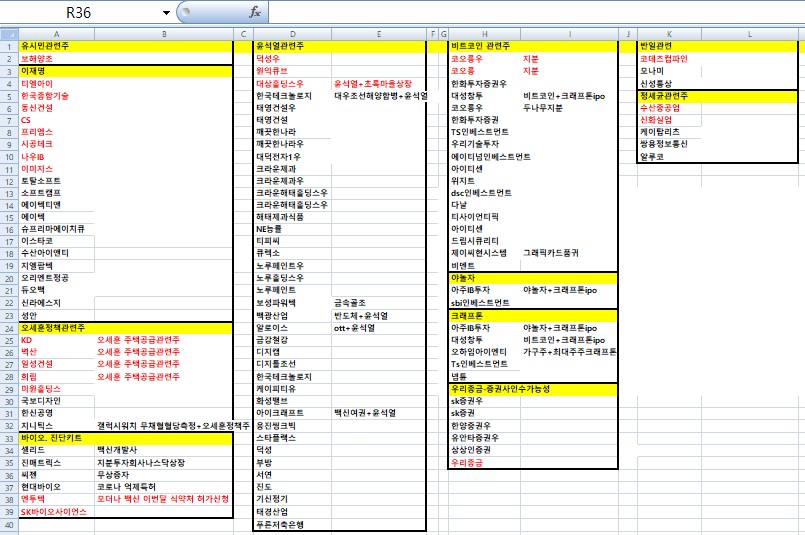
Task: Select row 33 header
Action: (x=9, y=438)
